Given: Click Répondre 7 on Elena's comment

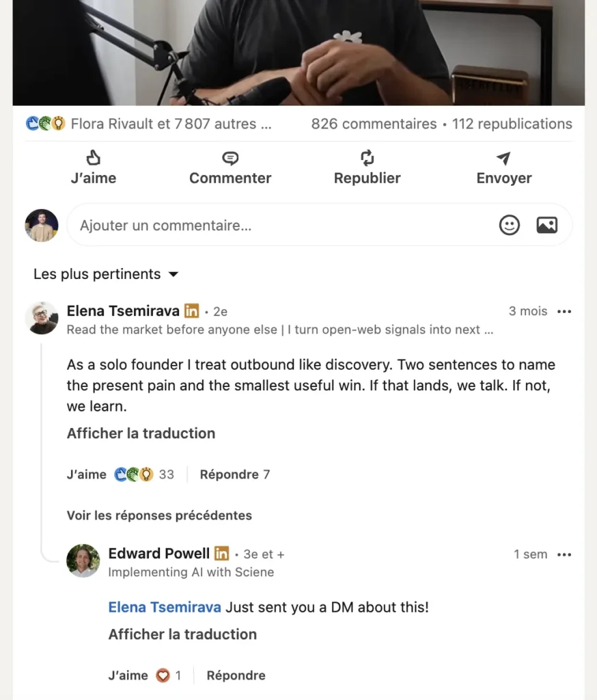Looking at the screenshot, I should (235, 474).
